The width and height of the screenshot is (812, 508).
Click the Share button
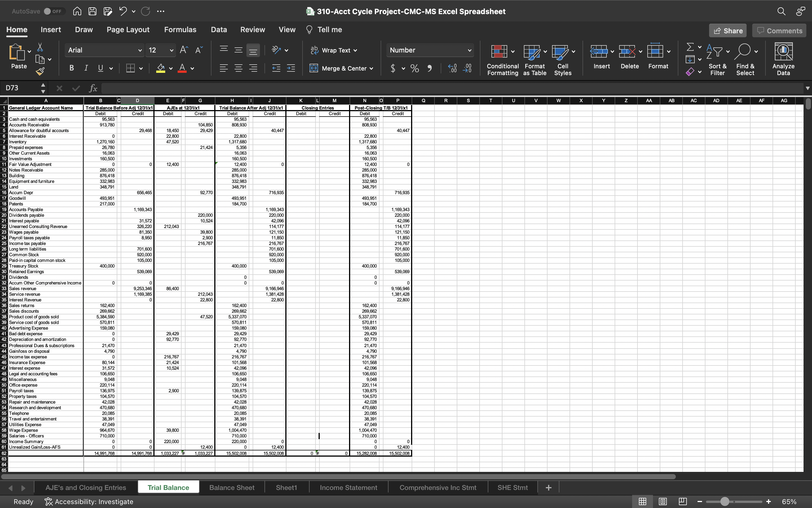(728, 31)
